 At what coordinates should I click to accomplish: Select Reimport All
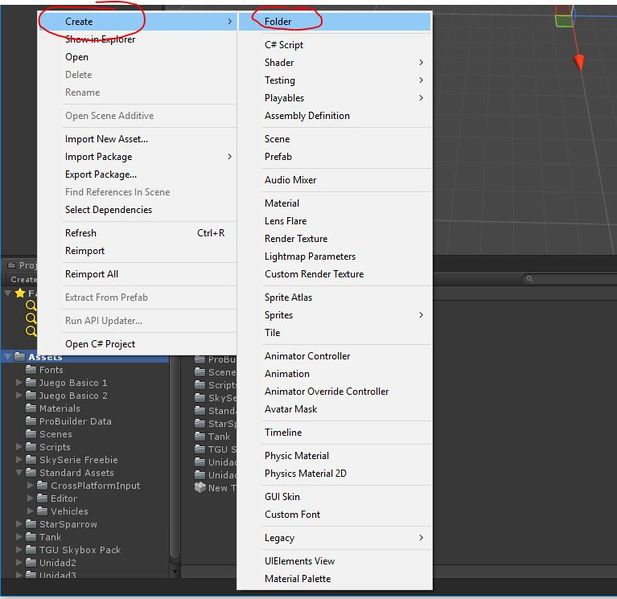coord(92,274)
